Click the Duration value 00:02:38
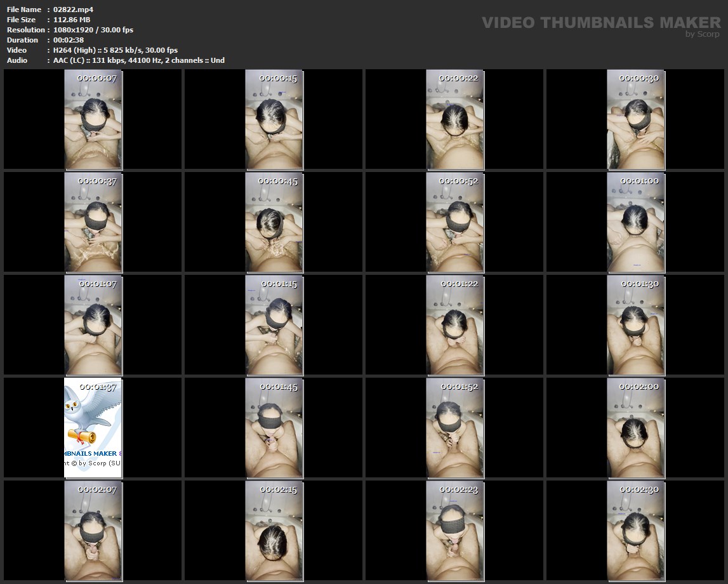 coord(69,40)
